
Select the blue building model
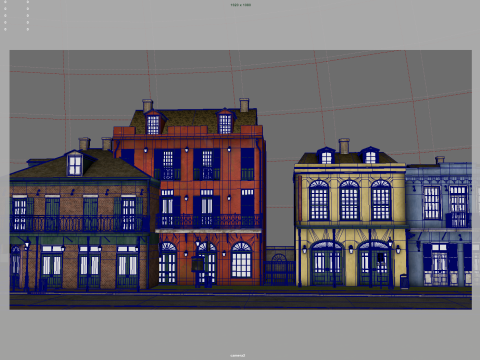(439, 222)
